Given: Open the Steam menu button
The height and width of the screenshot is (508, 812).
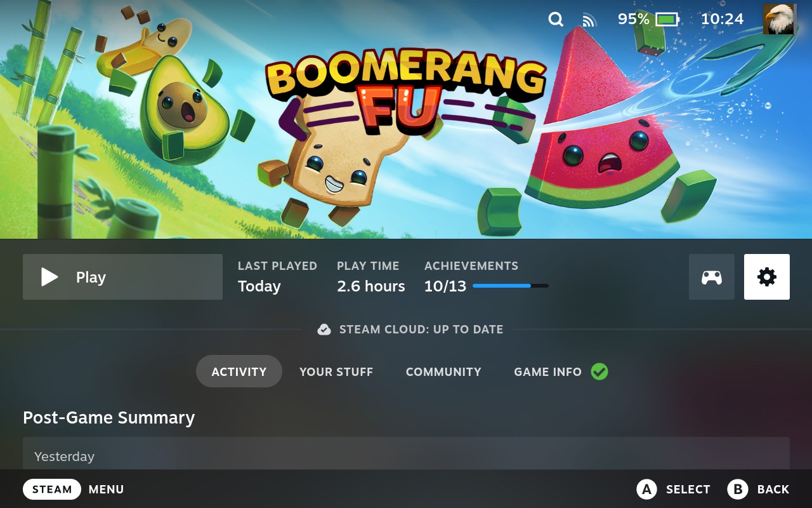Looking at the screenshot, I should pos(52,489).
